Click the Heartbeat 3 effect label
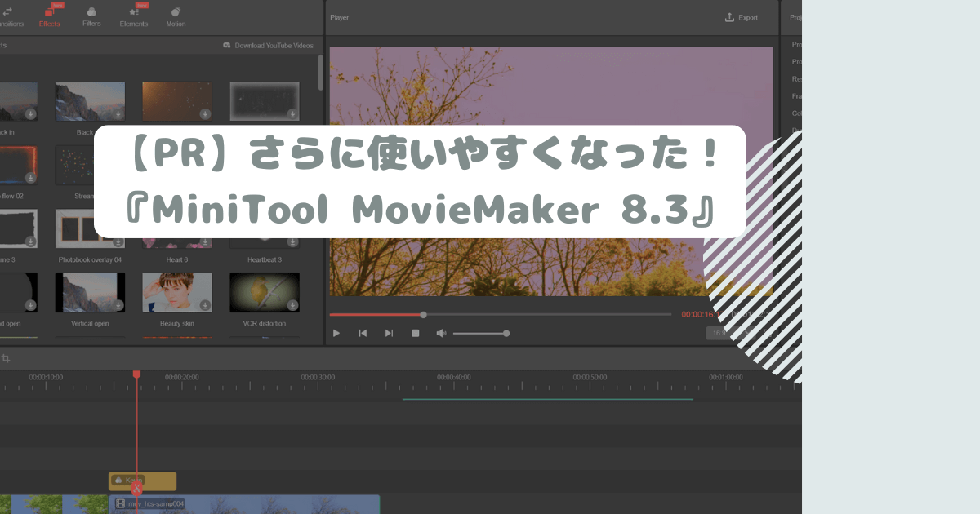Image resolution: width=980 pixels, height=514 pixels. tap(265, 259)
